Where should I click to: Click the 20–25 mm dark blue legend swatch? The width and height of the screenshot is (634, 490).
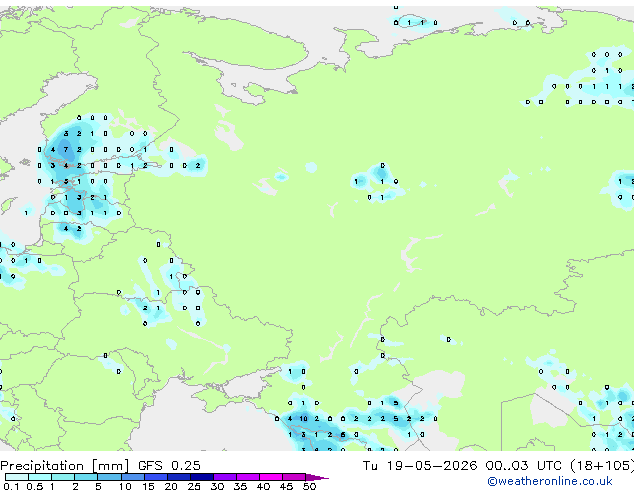179,477
